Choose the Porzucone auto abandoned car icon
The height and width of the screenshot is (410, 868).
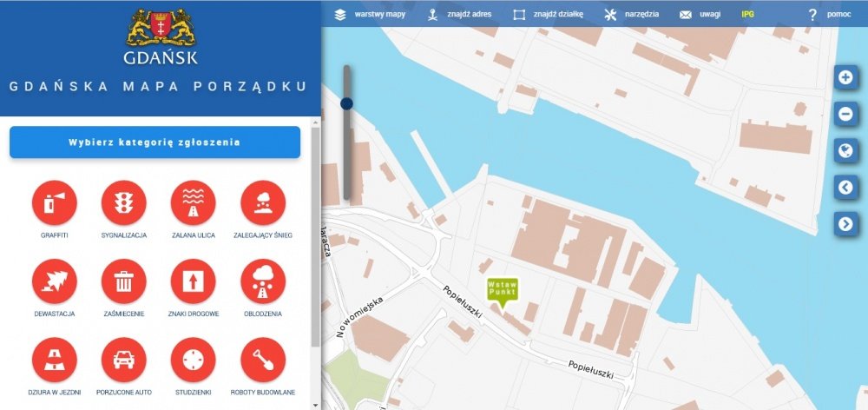click(x=123, y=360)
